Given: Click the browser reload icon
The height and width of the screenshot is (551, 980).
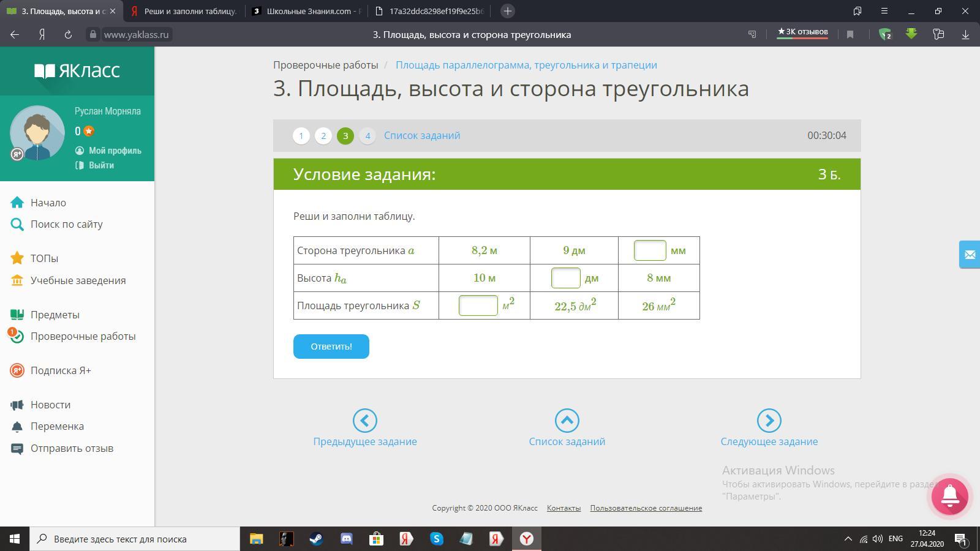Looking at the screenshot, I should [x=68, y=35].
